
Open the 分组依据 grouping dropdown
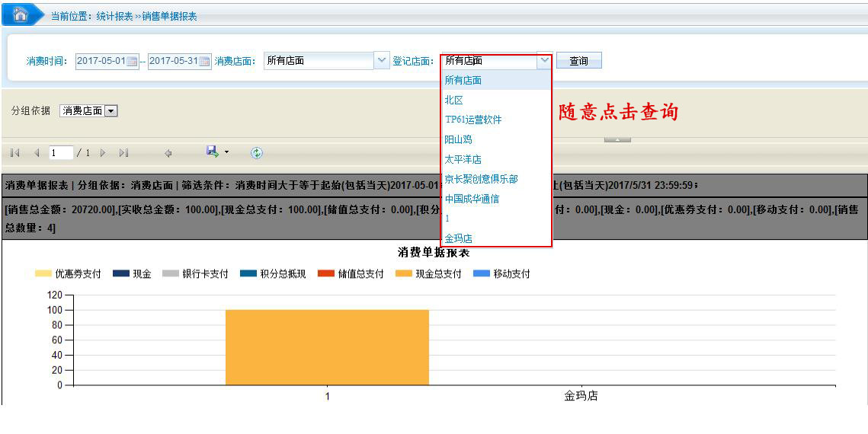pyautogui.click(x=111, y=111)
